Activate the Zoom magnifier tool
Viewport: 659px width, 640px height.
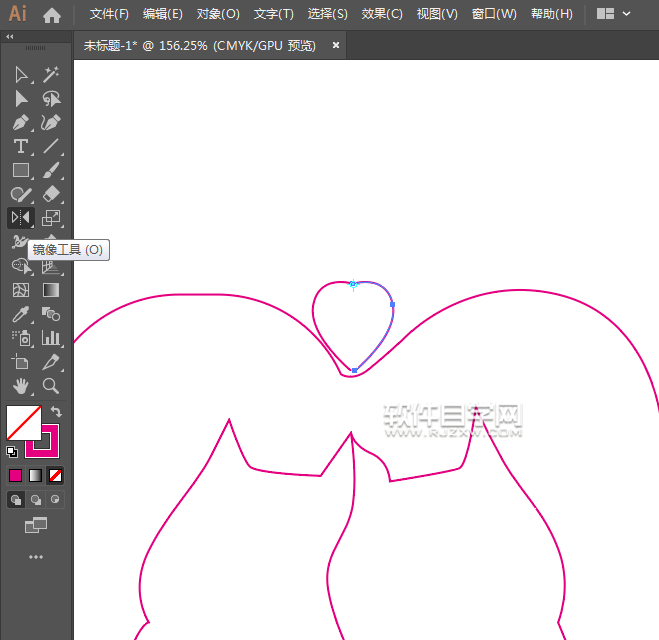[x=51, y=386]
